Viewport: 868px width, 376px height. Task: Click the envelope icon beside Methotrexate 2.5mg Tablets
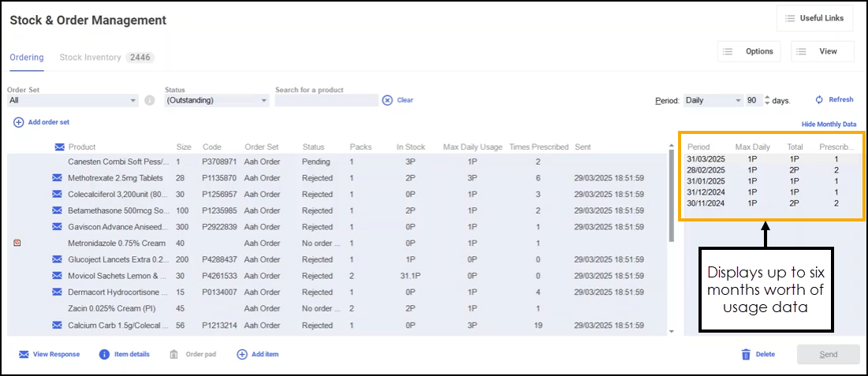point(57,178)
